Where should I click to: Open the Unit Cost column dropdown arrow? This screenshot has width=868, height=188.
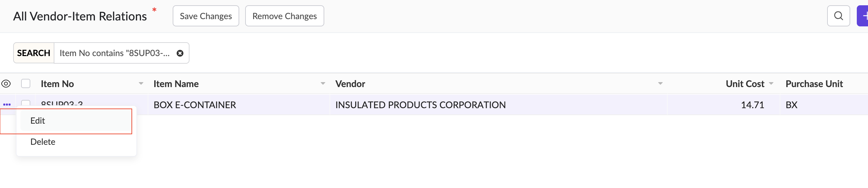(x=771, y=83)
